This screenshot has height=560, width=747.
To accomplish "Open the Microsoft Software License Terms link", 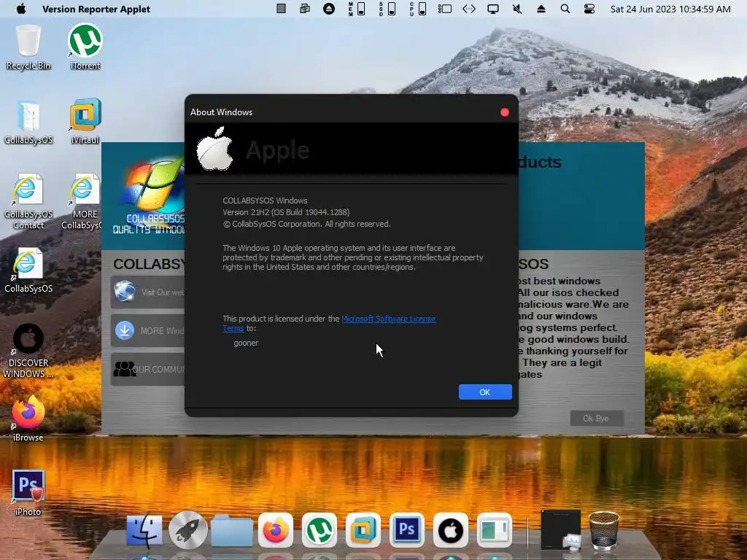I will (388, 319).
